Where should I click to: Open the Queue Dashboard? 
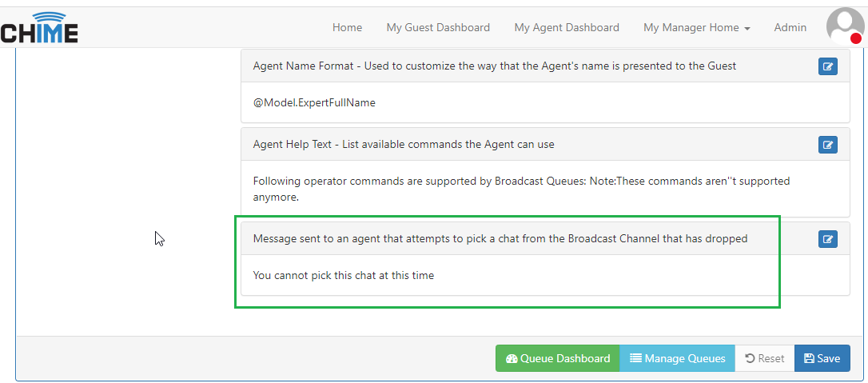(x=557, y=358)
